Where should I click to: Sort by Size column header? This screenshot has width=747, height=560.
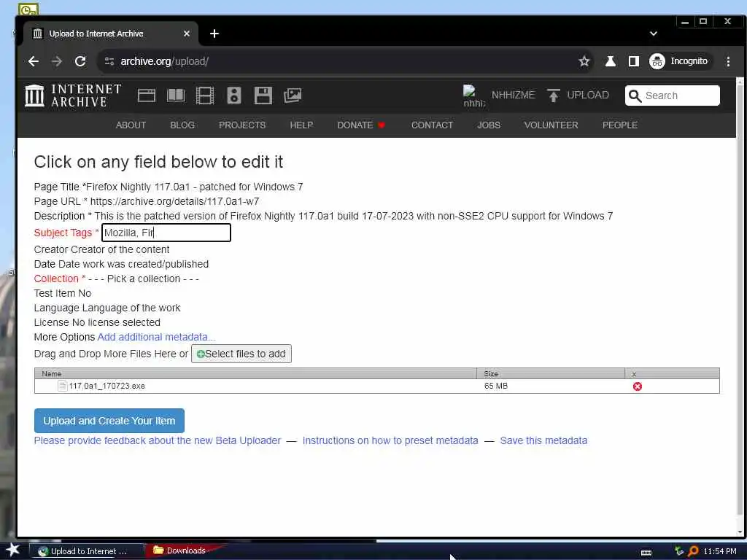(x=551, y=374)
